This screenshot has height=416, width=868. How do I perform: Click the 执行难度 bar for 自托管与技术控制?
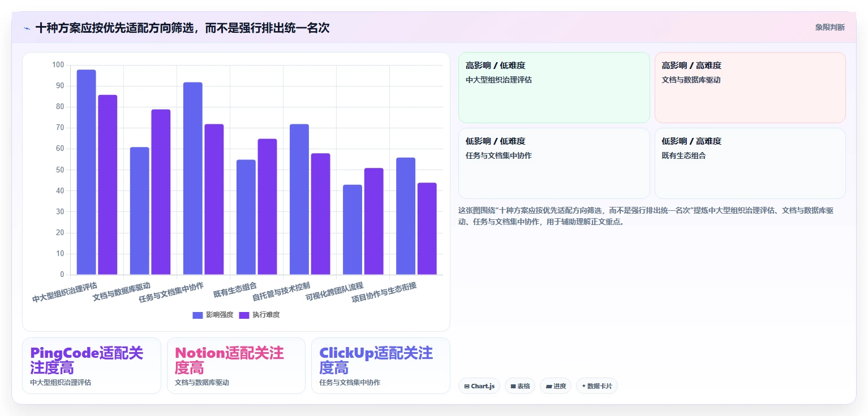[x=320, y=214]
